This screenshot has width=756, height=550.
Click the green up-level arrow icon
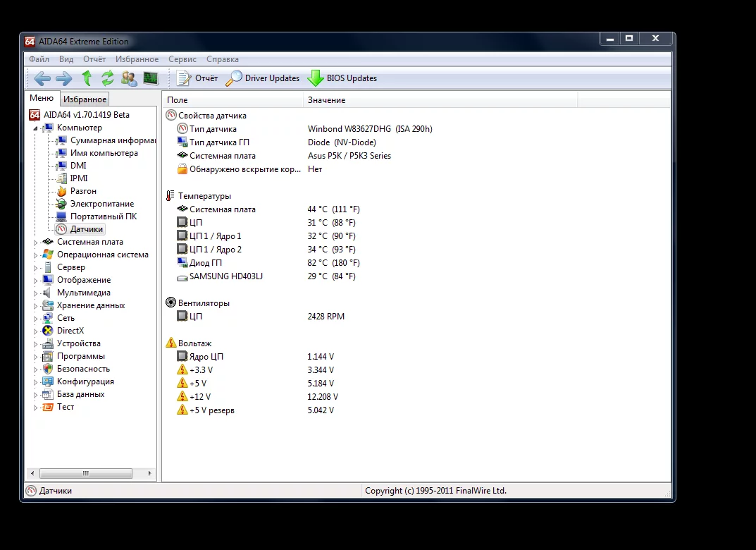[x=87, y=78]
